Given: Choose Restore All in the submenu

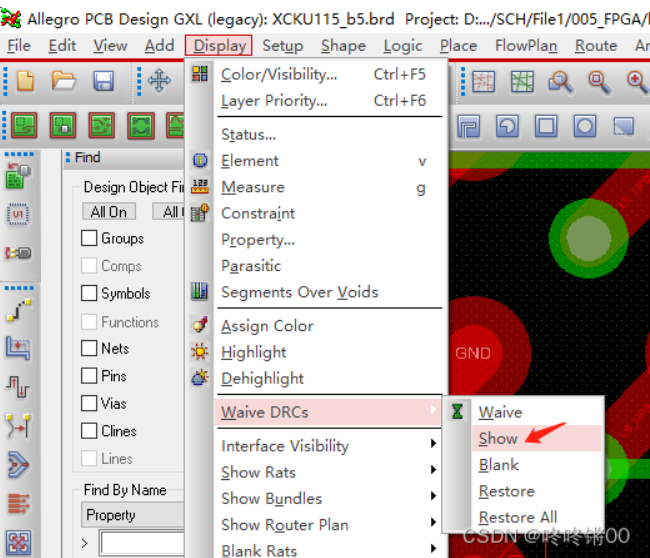Looking at the screenshot, I should pyautogui.click(x=537, y=517).
